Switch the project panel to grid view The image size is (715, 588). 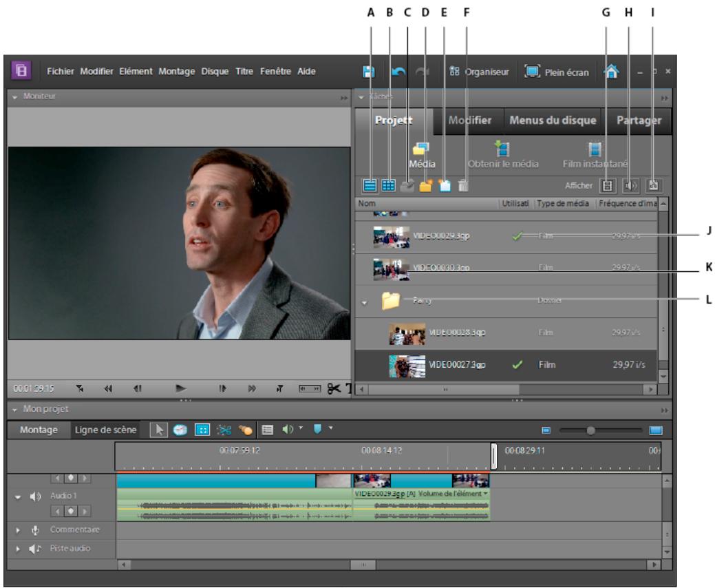pyautogui.click(x=388, y=186)
